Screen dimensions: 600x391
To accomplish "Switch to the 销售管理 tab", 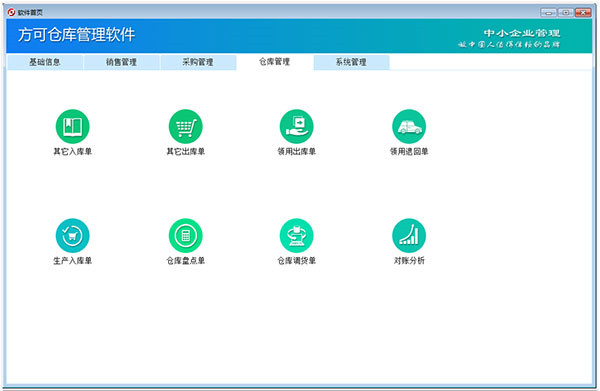I will [121, 62].
